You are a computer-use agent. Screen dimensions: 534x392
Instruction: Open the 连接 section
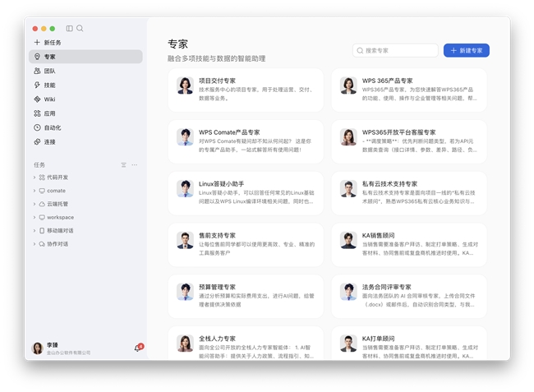pos(85,141)
